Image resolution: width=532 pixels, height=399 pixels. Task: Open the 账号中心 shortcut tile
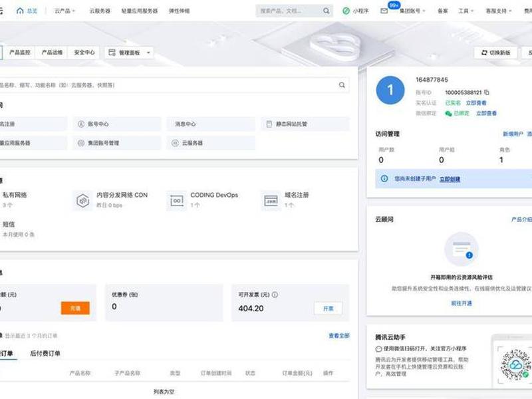point(117,124)
